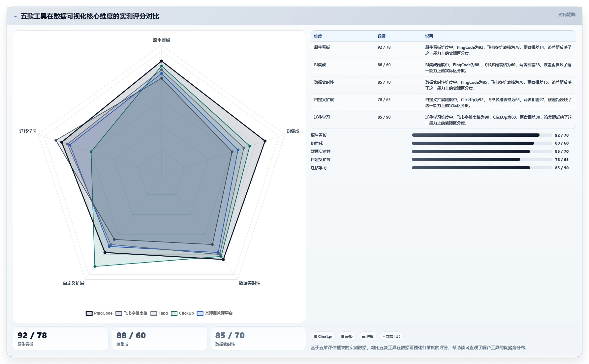589x364 pixels.
Task: Select the 表格 tag chip
Action: pos(347,336)
